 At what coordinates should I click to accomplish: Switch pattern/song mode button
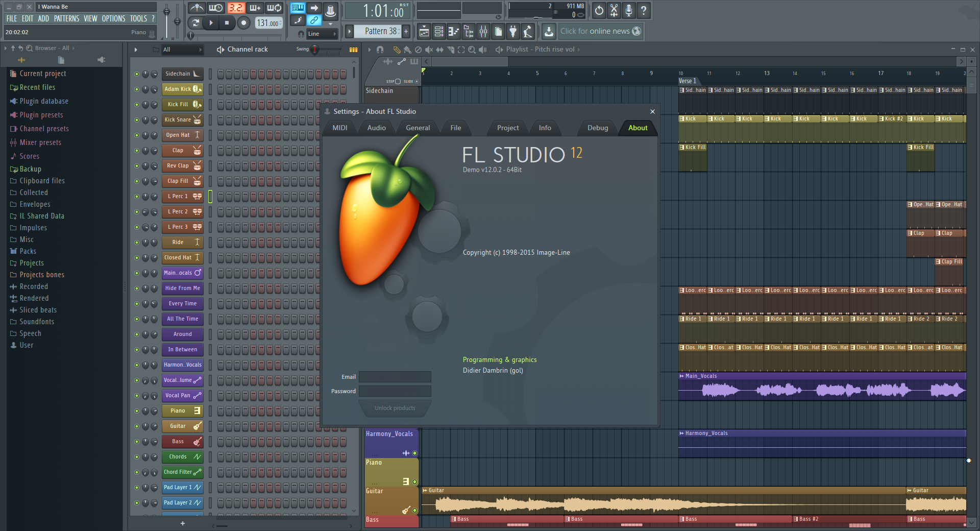[195, 22]
